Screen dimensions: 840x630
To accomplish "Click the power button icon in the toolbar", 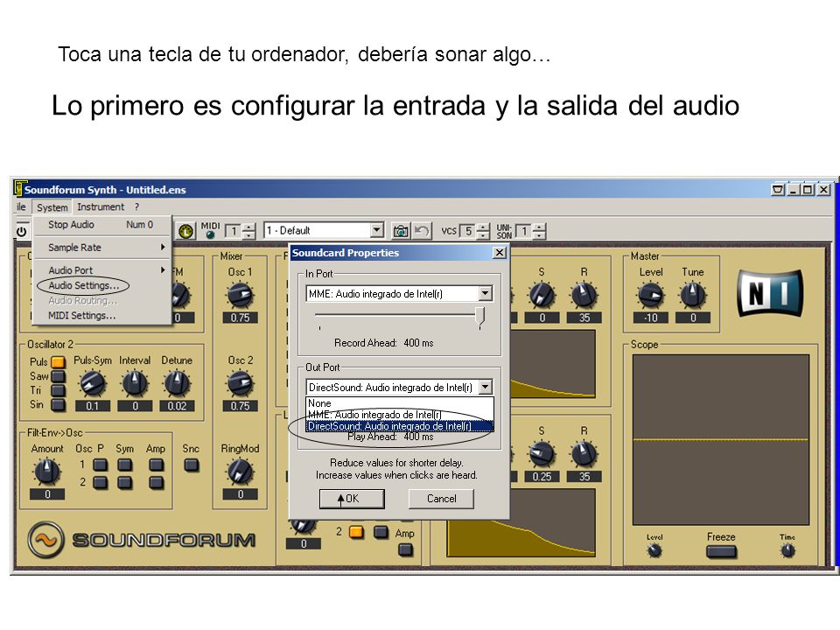I will tap(21, 231).
